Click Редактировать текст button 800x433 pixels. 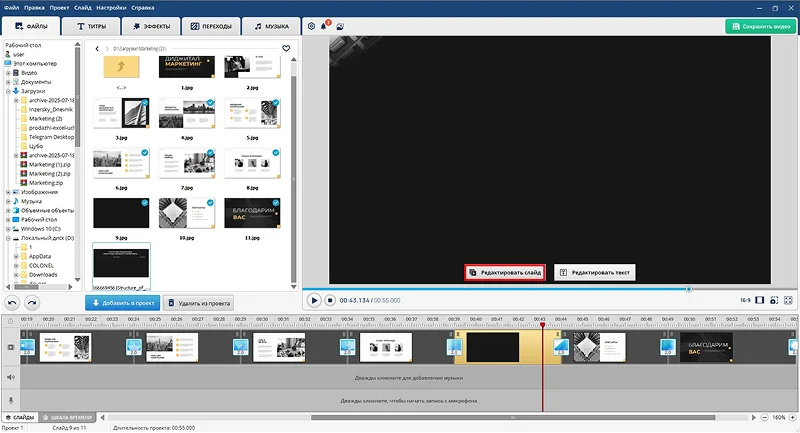tap(595, 272)
